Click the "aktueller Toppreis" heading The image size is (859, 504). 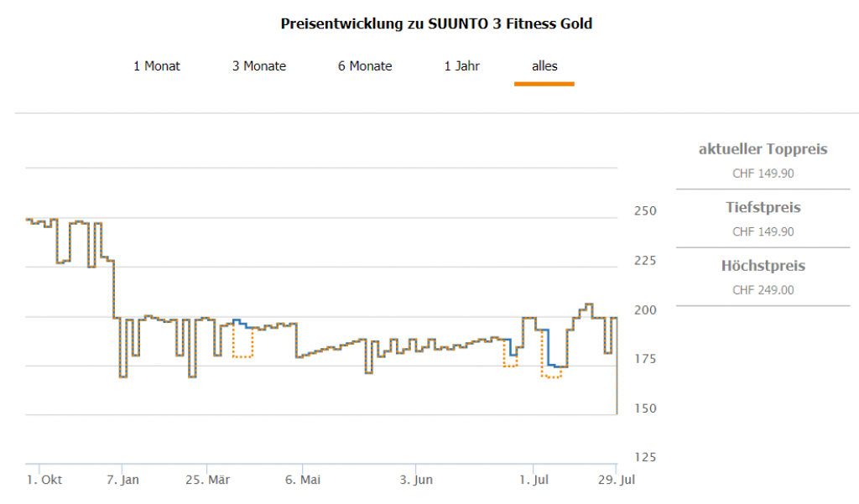[763, 150]
